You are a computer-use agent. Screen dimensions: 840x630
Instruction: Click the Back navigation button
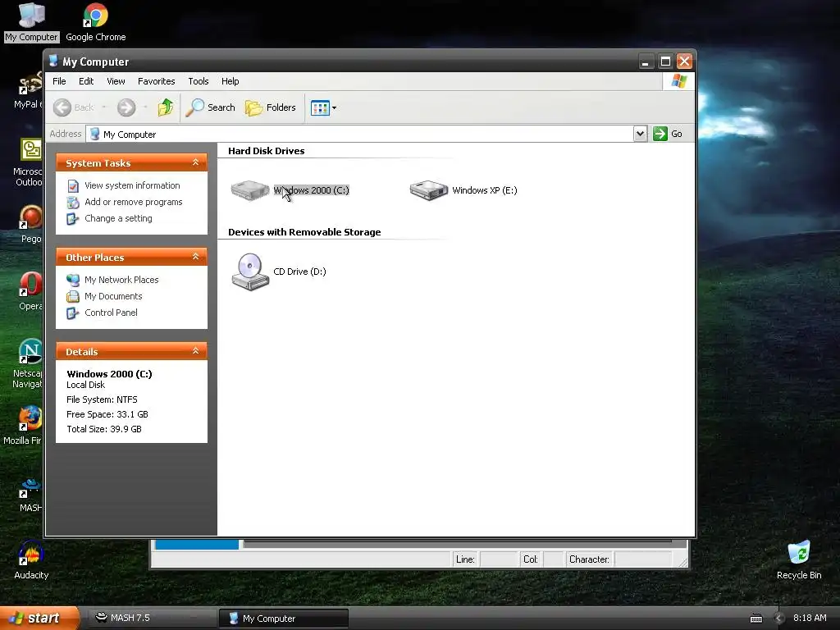(73, 107)
